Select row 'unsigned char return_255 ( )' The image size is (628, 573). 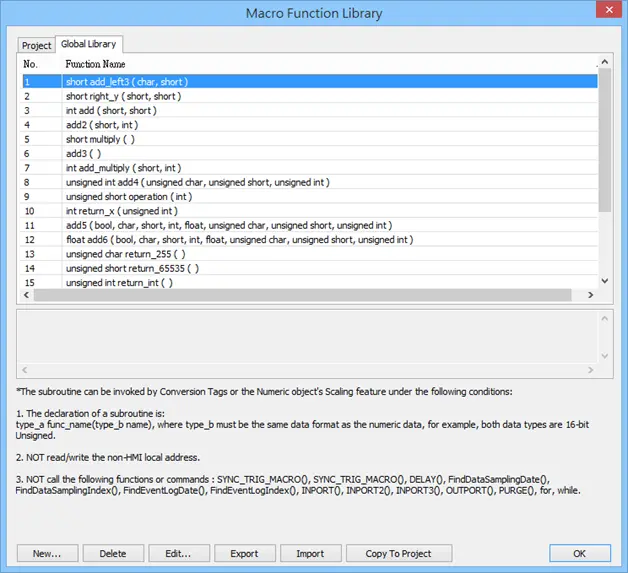[309, 254]
